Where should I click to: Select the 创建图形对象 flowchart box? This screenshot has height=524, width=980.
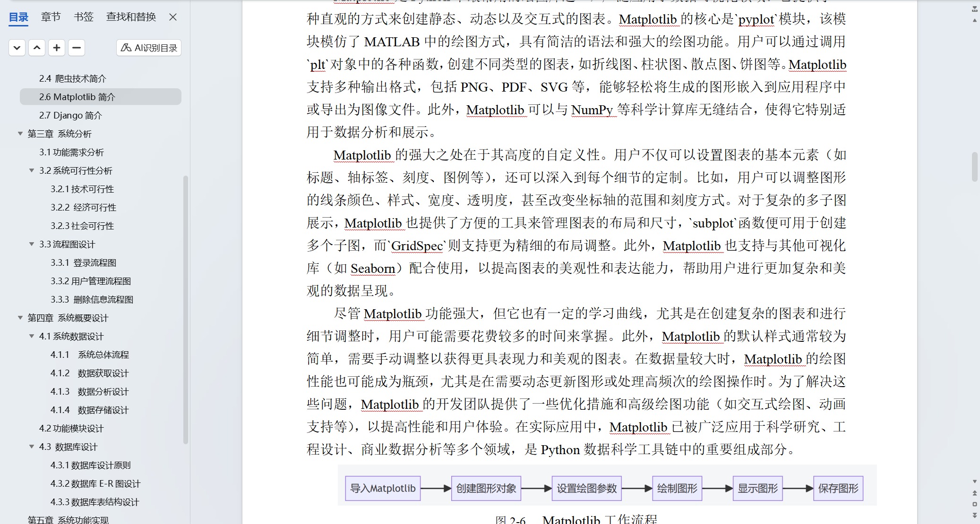[x=486, y=488]
